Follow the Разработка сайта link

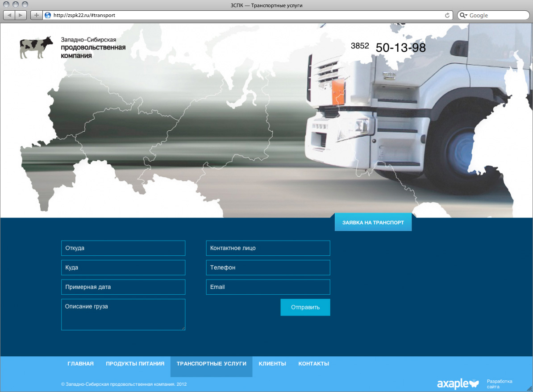point(499,384)
